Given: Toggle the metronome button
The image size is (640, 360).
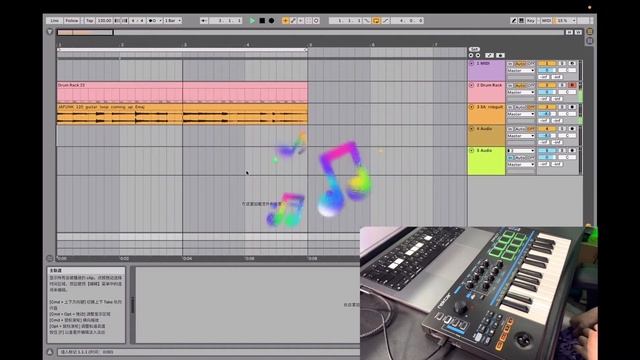Looking at the screenshot, I should [154, 20].
